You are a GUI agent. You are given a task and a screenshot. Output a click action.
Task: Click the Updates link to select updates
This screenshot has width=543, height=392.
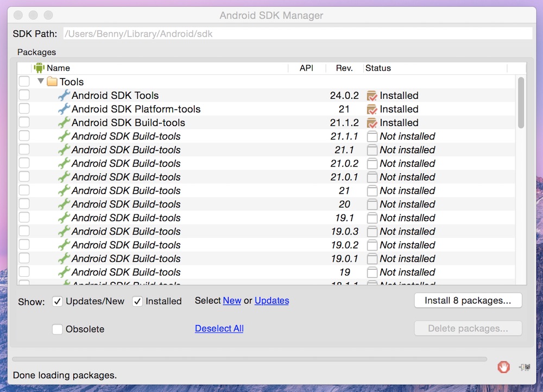tap(272, 300)
